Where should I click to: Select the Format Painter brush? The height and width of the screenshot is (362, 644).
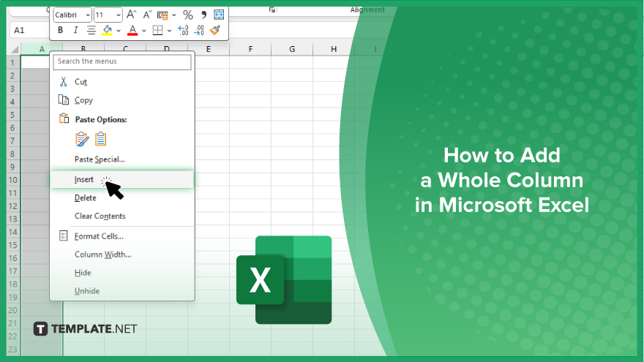coord(215,30)
